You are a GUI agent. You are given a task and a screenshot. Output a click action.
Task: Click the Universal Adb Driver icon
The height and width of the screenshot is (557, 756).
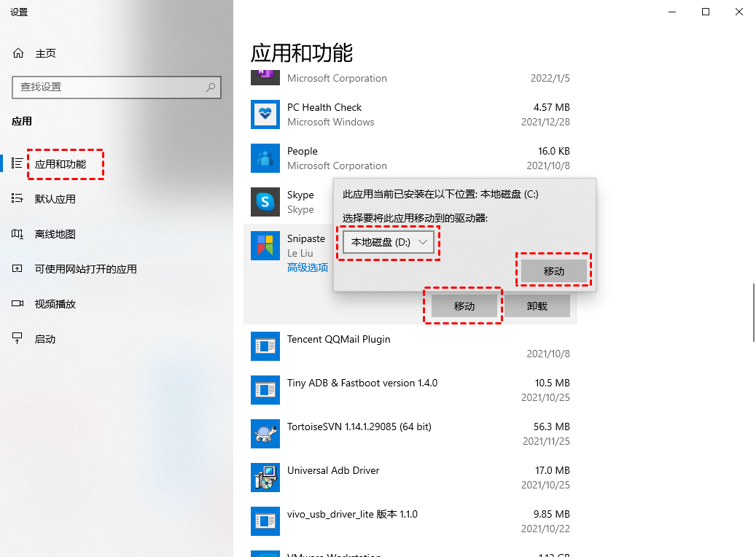click(x=265, y=478)
